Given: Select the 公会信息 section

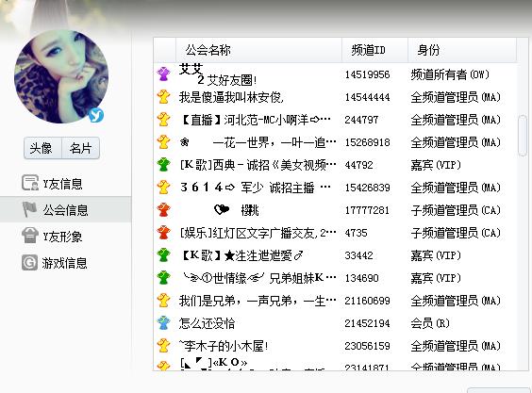Looking at the screenshot, I should (x=65, y=209).
